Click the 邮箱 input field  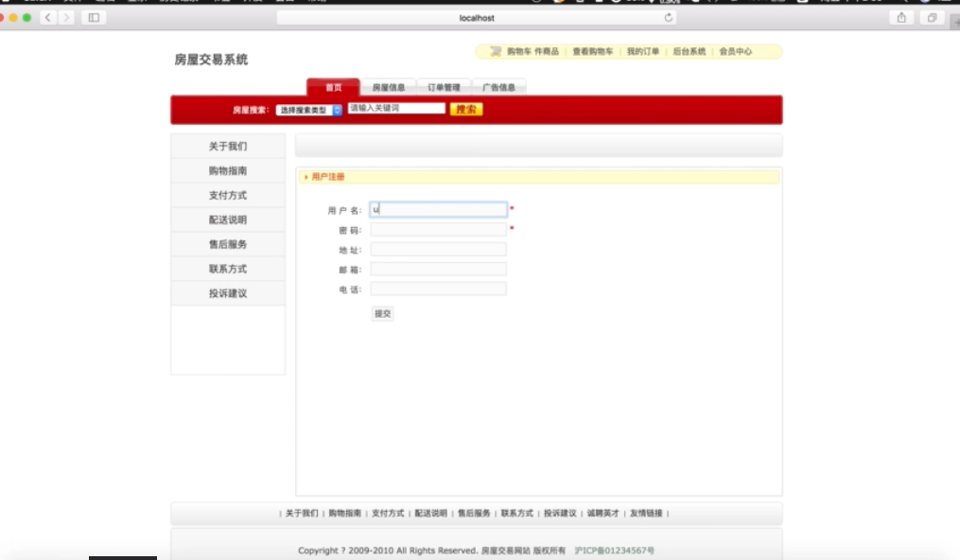[438, 269]
